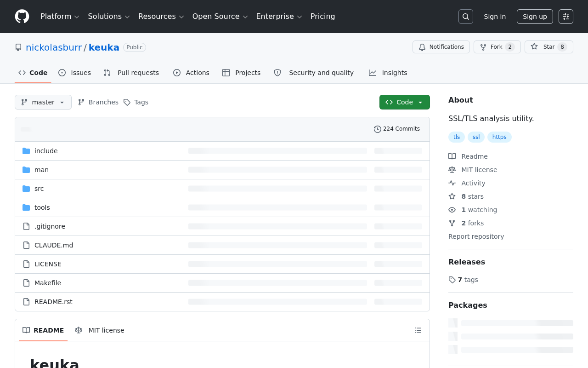Open the README outline list icon
Screen dimensions: 588x368
(418, 330)
